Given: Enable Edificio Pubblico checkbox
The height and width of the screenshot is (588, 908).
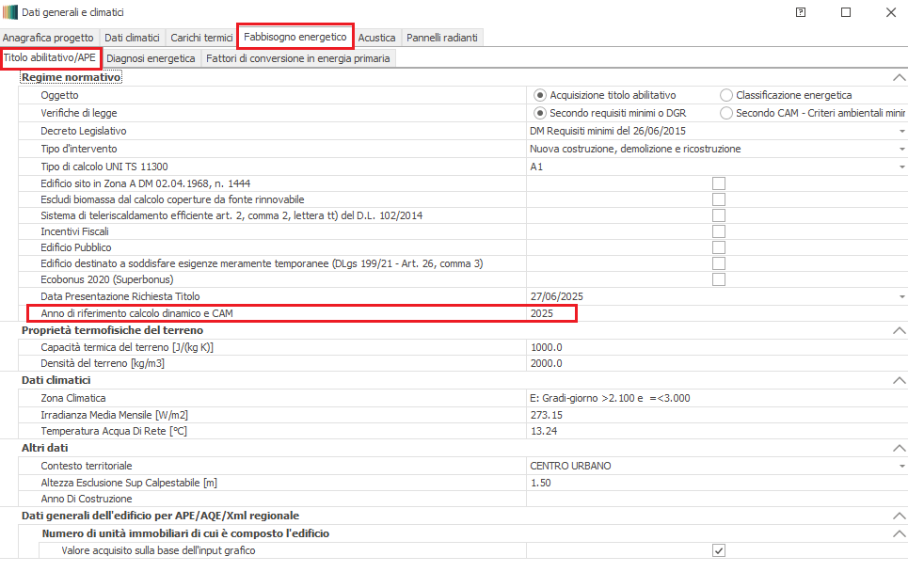Looking at the screenshot, I should point(719,247).
